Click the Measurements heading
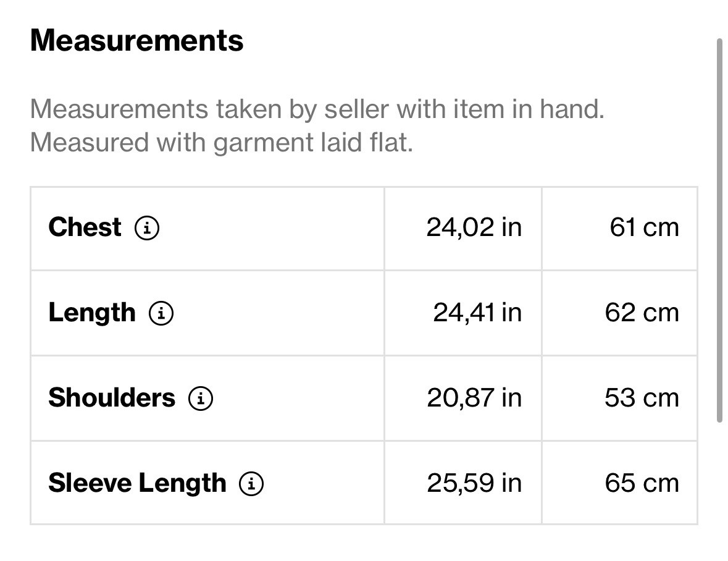 point(136,40)
